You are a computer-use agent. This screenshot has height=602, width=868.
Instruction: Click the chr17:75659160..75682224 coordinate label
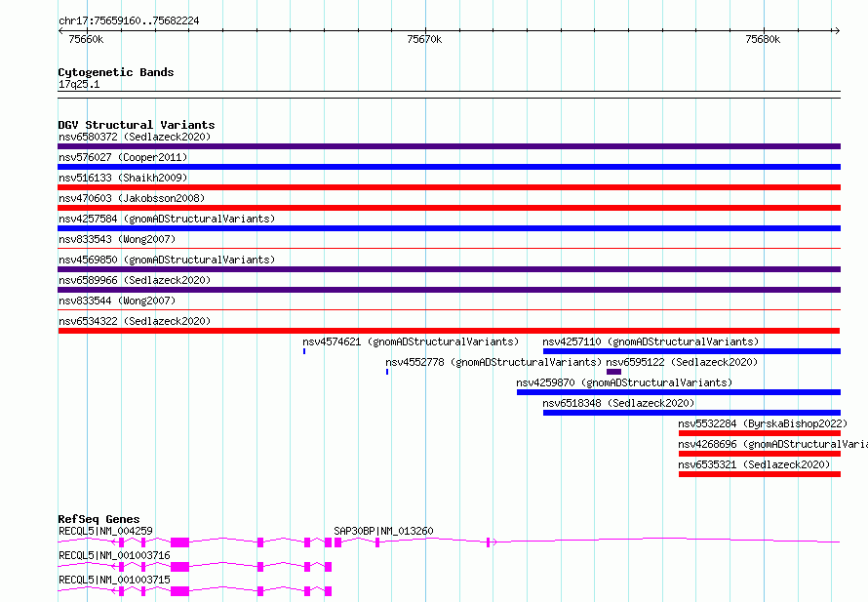129,20
